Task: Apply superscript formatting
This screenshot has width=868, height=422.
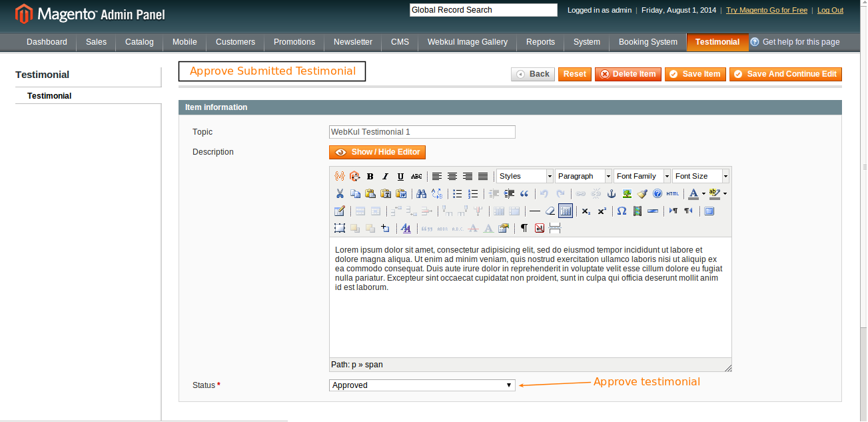Action: click(x=602, y=211)
